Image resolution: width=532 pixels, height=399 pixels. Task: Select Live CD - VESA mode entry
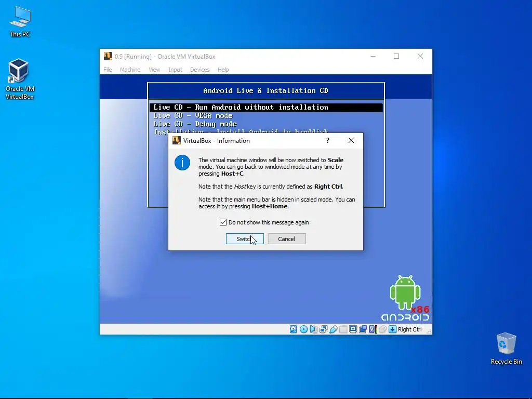193,116
